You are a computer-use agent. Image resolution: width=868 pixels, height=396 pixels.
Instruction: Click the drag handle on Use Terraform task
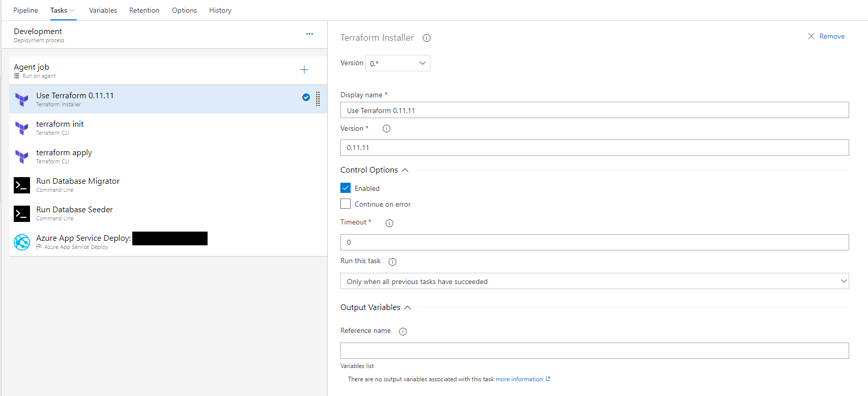point(318,99)
